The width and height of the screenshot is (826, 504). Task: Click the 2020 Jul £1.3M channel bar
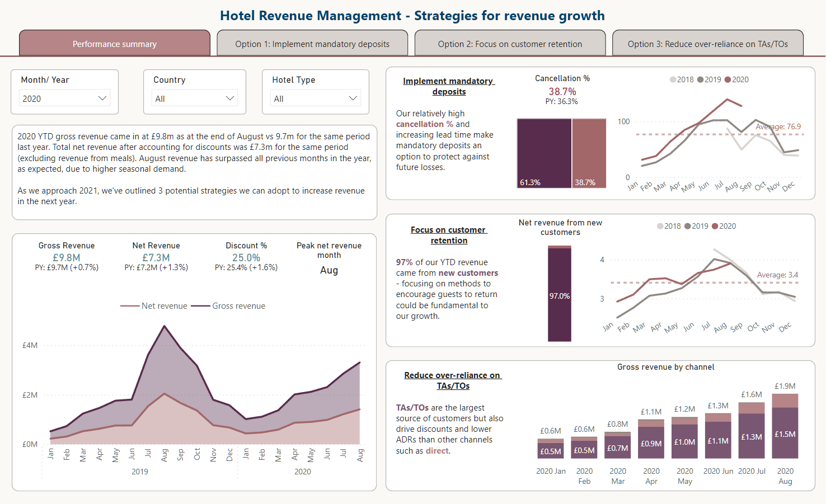752,436
